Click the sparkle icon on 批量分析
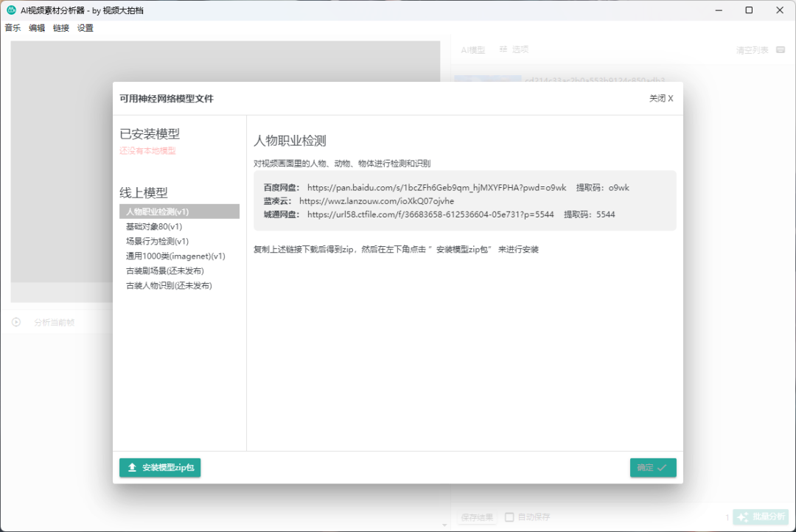The image size is (796, 532). pyautogui.click(x=742, y=517)
